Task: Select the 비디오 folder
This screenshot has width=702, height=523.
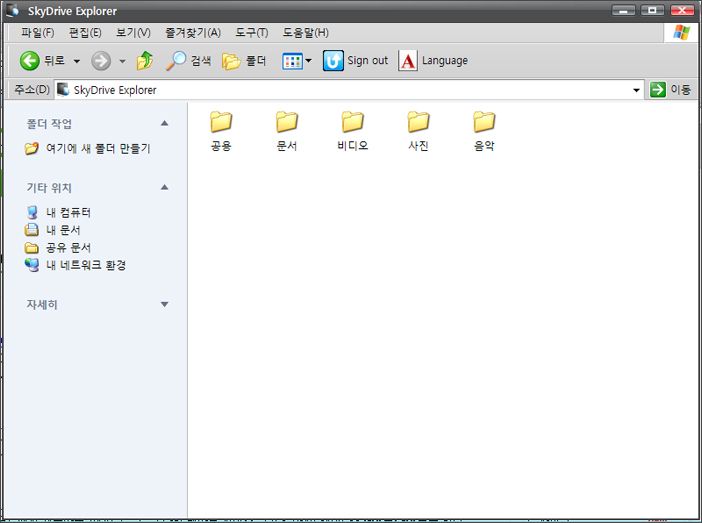Action: [353, 131]
